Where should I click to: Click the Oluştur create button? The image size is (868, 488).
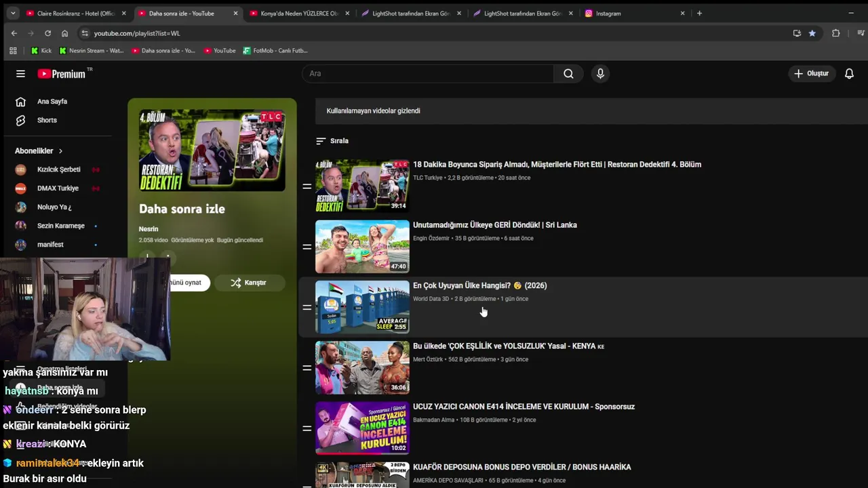(812, 74)
